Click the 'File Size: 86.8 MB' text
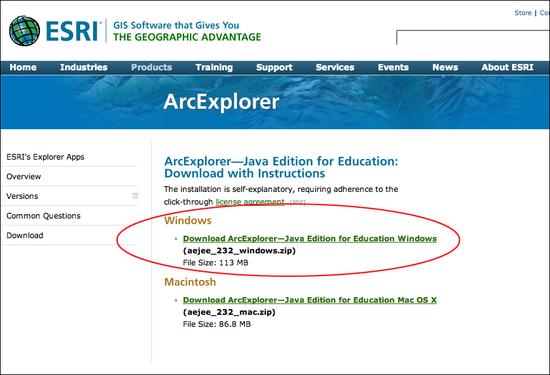This screenshot has height=375, width=550. (x=217, y=324)
